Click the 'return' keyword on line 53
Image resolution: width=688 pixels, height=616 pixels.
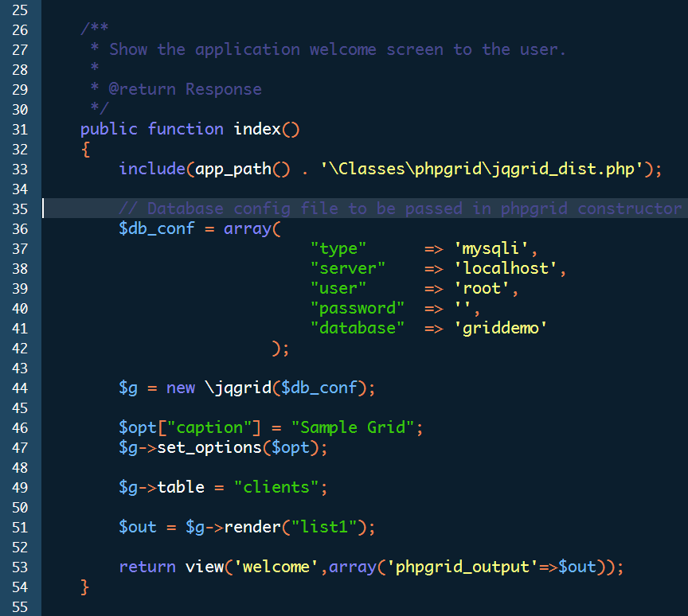coord(147,567)
